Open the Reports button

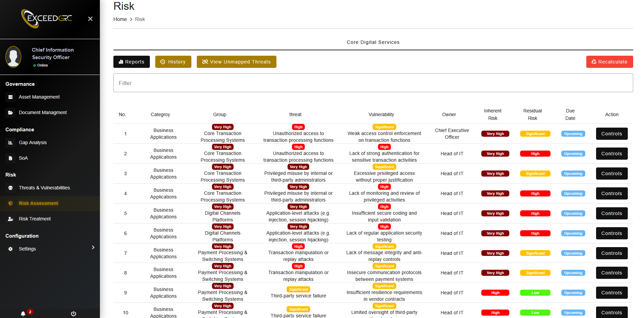[132, 62]
